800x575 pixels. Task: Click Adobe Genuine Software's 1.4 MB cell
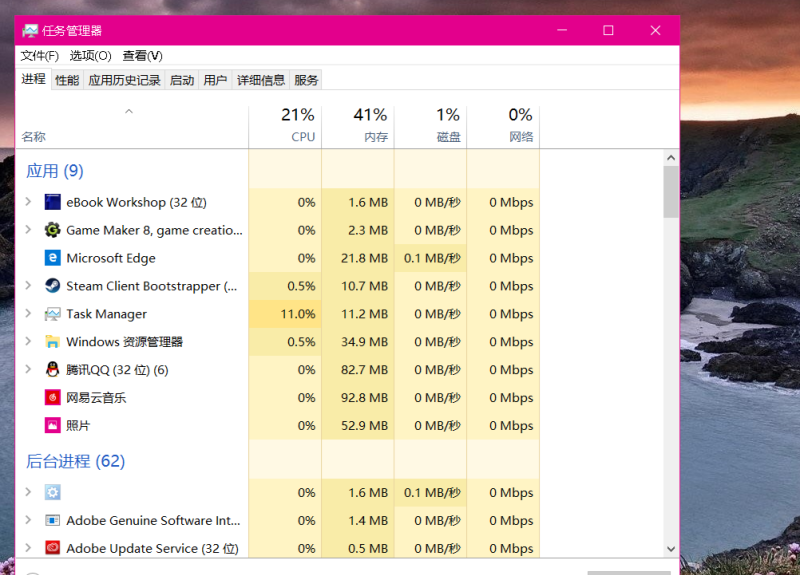tap(358, 520)
